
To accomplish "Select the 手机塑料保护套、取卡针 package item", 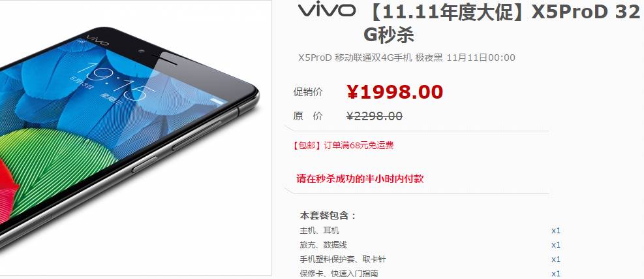I will pos(343,259).
